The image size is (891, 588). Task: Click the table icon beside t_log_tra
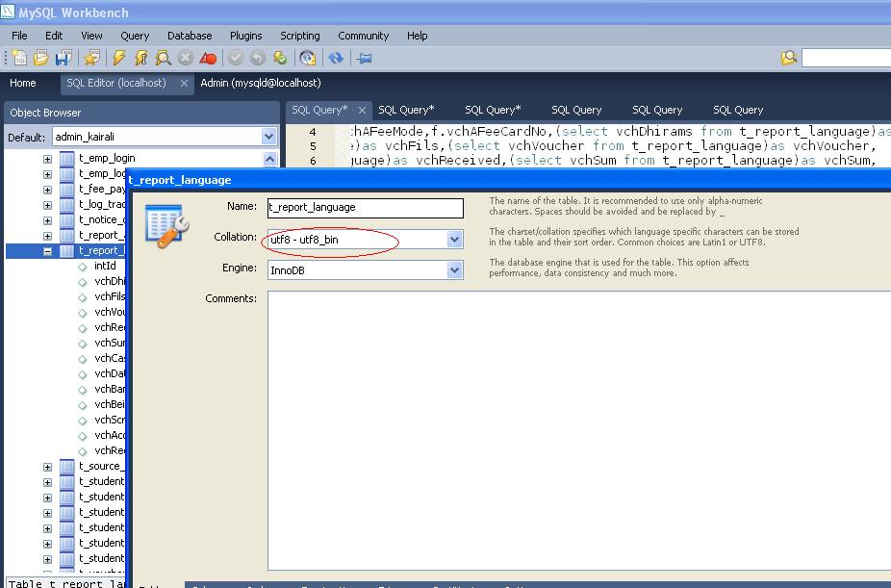tap(67, 205)
